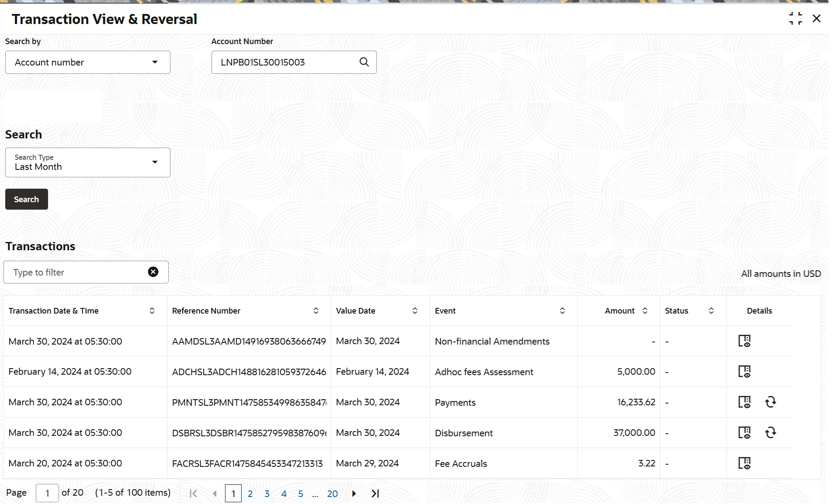Click reversal icon for Payments transaction
The image size is (839, 504).
coord(770,402)
